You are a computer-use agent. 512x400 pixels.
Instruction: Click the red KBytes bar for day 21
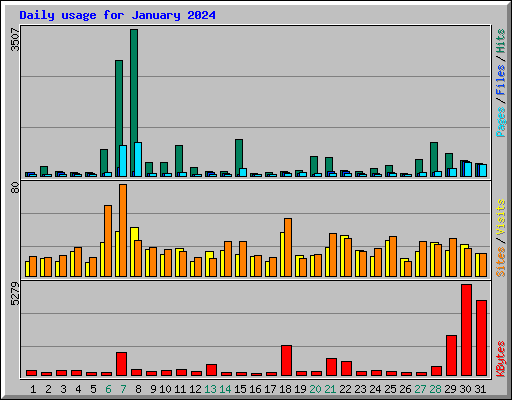(x=331, y=367)
